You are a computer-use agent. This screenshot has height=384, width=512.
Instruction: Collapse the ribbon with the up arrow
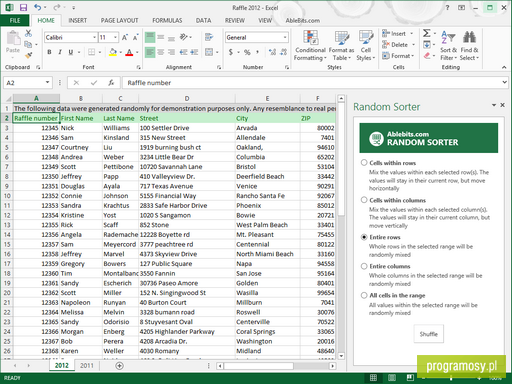(504, 67)
